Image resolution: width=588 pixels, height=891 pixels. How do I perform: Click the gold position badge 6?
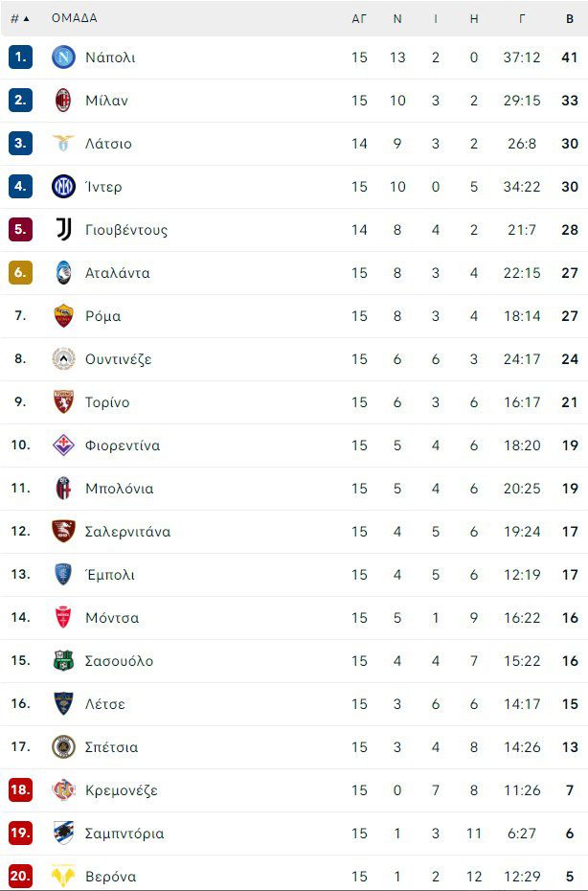click(x=20, y=273)
